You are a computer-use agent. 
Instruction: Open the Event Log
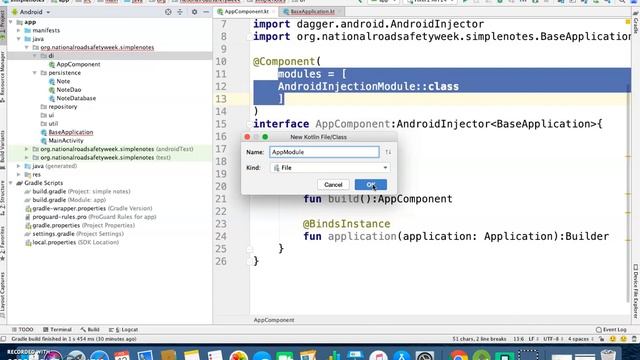tap(611, 330)
